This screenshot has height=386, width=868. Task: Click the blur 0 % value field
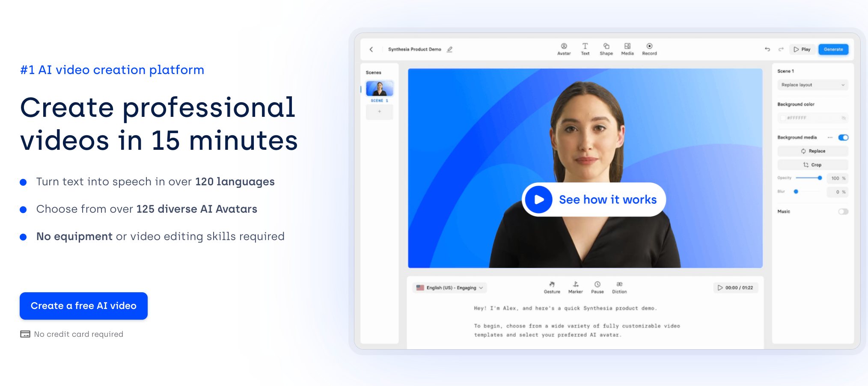(x=837, y=192)
